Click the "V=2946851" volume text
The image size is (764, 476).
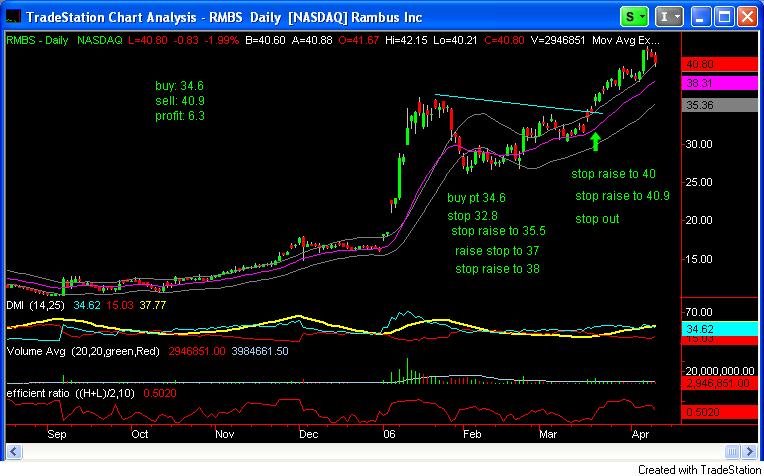[556, 40]
